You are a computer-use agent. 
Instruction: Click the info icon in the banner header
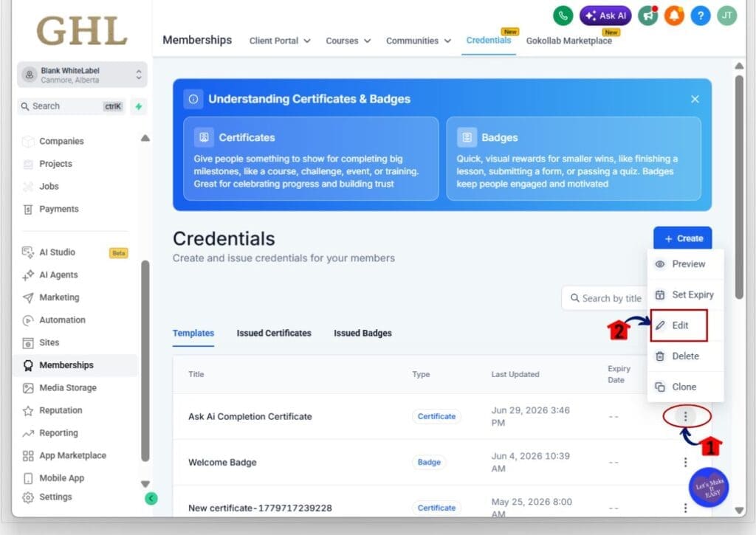pyautogui.click(x=193, y=100)
